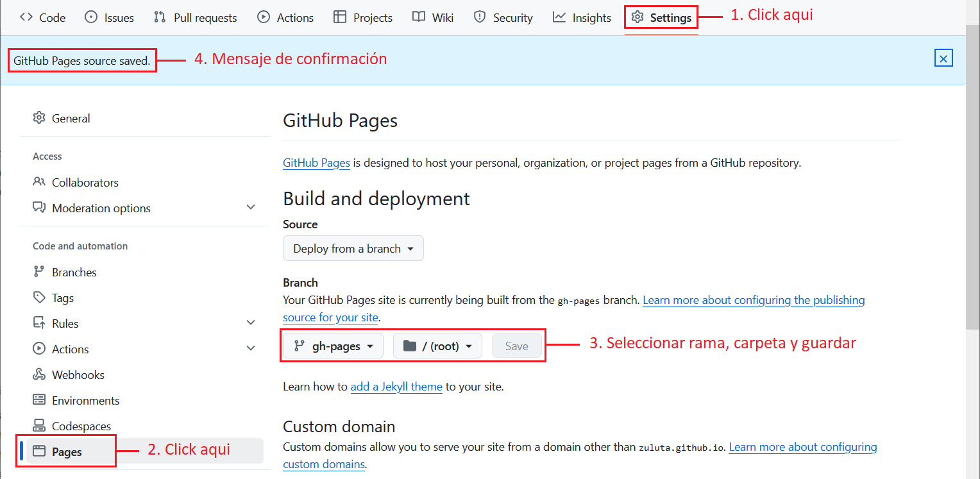Switch to the Issues tab
Image resolution: width=980 pixels, height=479 pixels.
110,17
